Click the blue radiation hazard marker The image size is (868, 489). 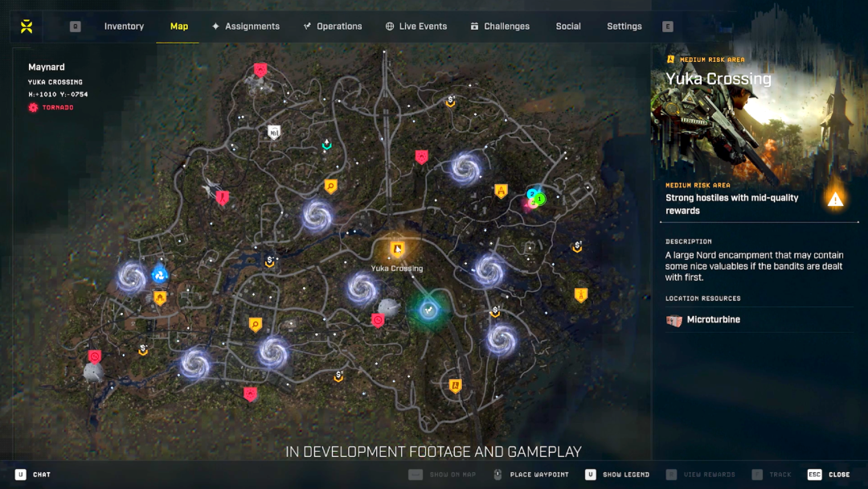160,275
